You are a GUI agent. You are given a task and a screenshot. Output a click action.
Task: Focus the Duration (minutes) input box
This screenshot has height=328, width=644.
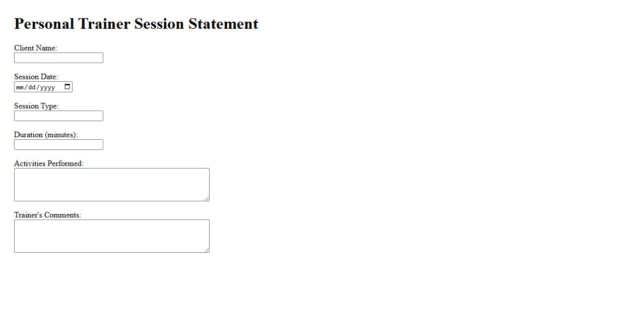tap(58, 145)
